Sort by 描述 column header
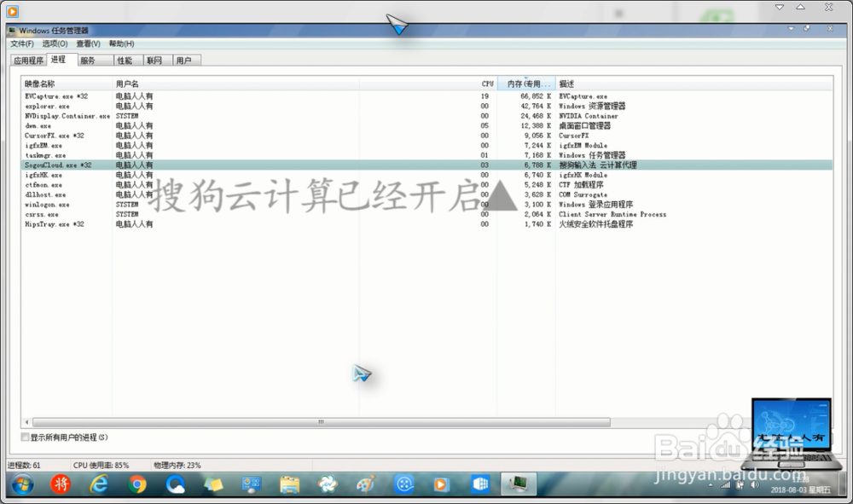The width and height of the screenshot is (853, 504). (694, 84)
